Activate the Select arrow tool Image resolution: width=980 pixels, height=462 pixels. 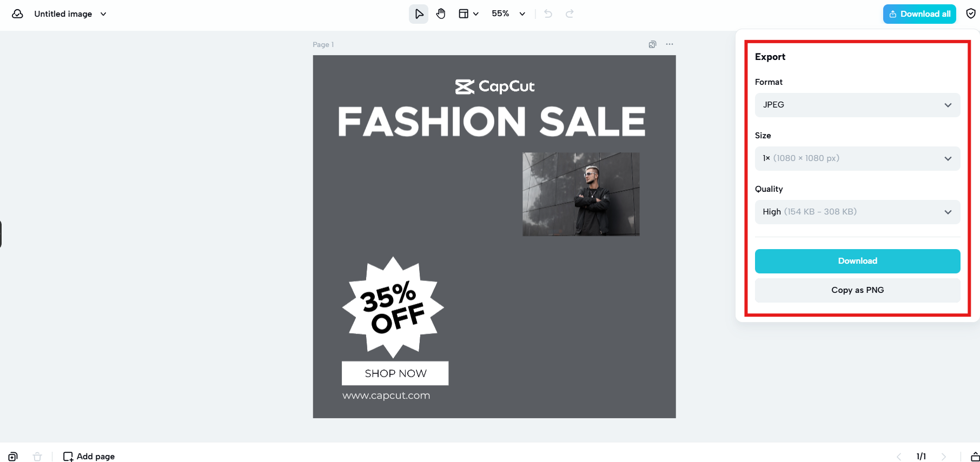(x=419, y=14)
